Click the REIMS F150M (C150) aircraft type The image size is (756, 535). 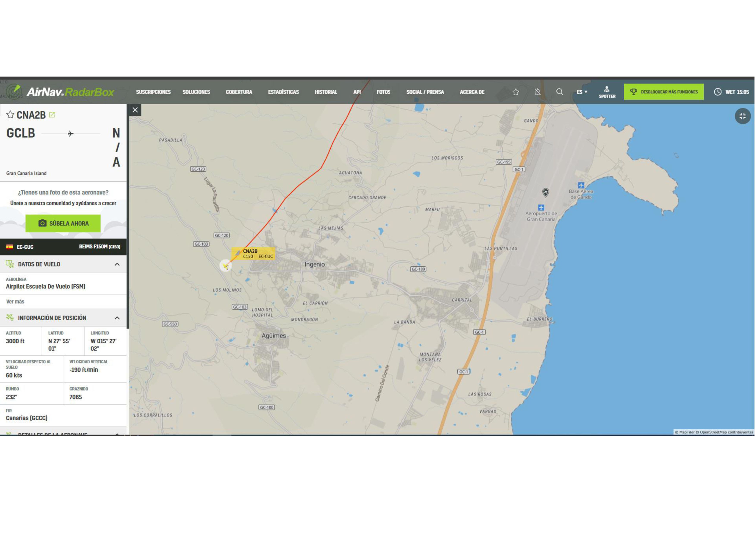99,247
